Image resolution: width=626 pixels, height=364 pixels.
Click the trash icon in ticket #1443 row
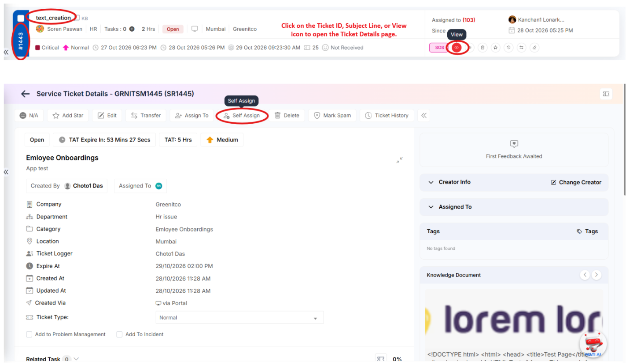(x=482, y=48)
